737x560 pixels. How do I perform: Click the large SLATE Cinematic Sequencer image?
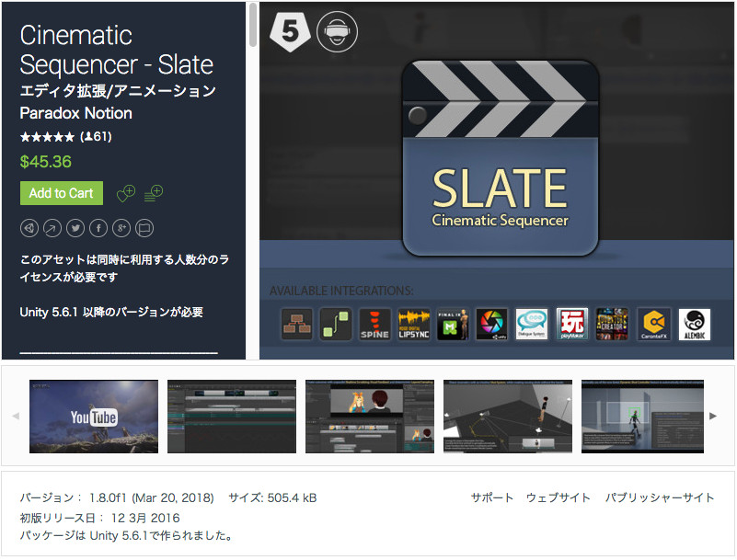[501, 159]
